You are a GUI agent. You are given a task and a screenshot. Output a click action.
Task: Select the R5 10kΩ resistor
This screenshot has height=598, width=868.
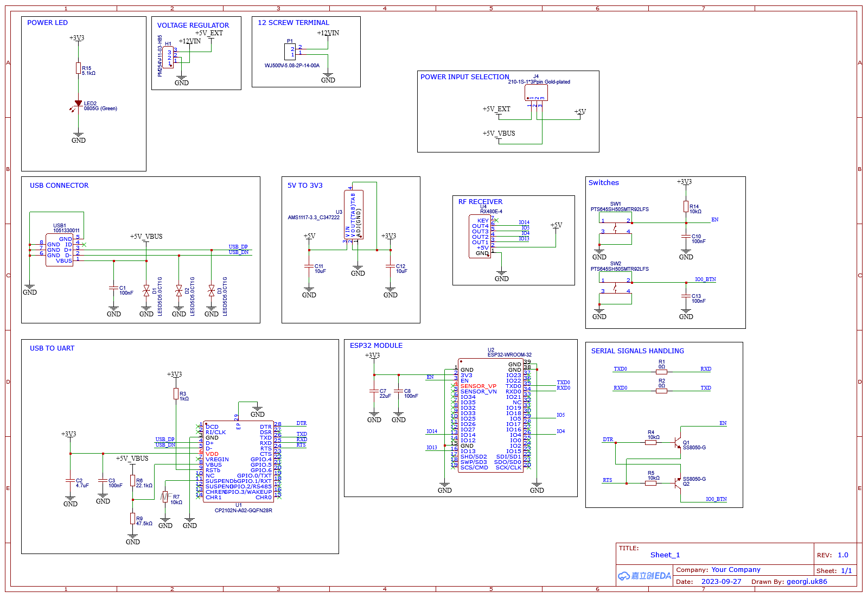pos(650,483)
